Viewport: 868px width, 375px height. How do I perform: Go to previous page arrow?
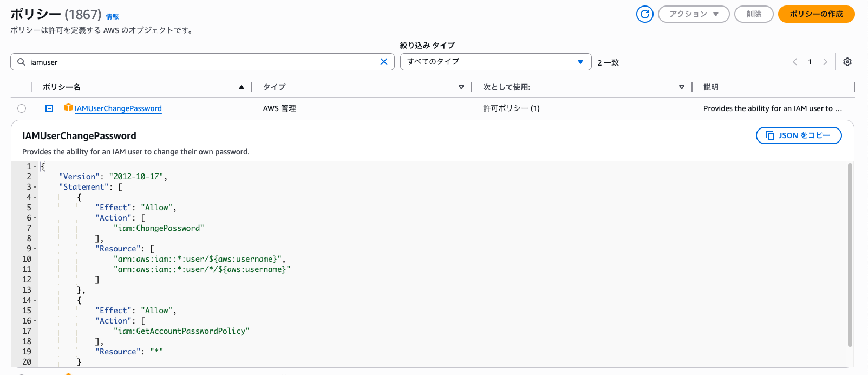(x=795, y=62)
